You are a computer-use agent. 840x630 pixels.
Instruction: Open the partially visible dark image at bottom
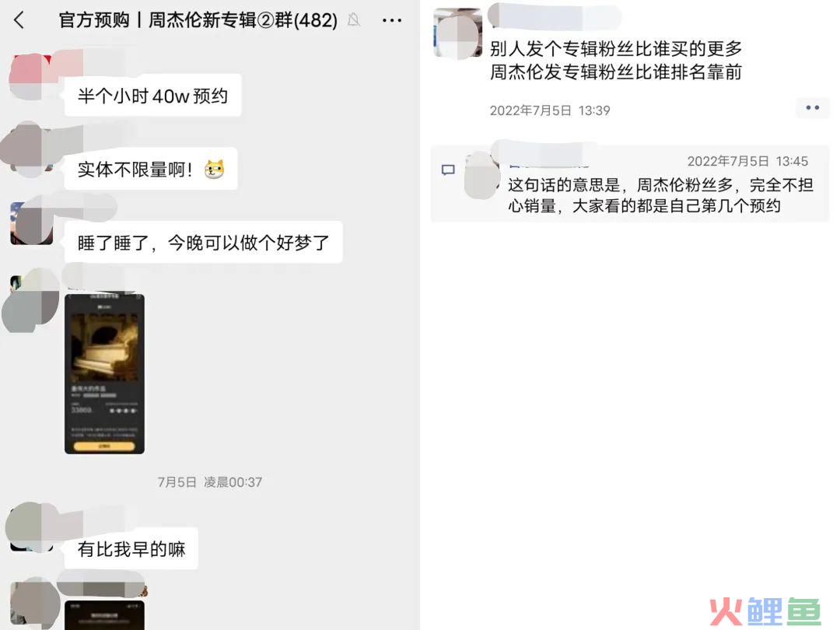tap(104, 615)
